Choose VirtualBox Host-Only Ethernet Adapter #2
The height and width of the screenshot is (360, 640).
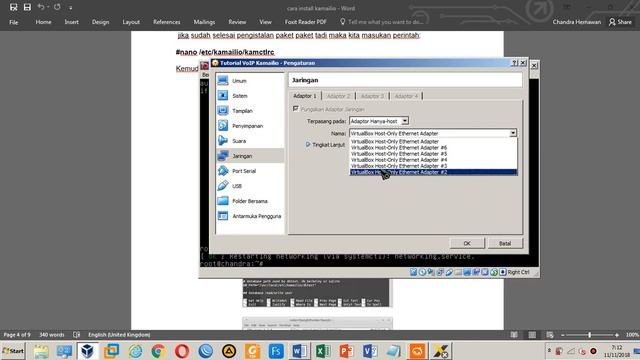click(x=433, y=172)
